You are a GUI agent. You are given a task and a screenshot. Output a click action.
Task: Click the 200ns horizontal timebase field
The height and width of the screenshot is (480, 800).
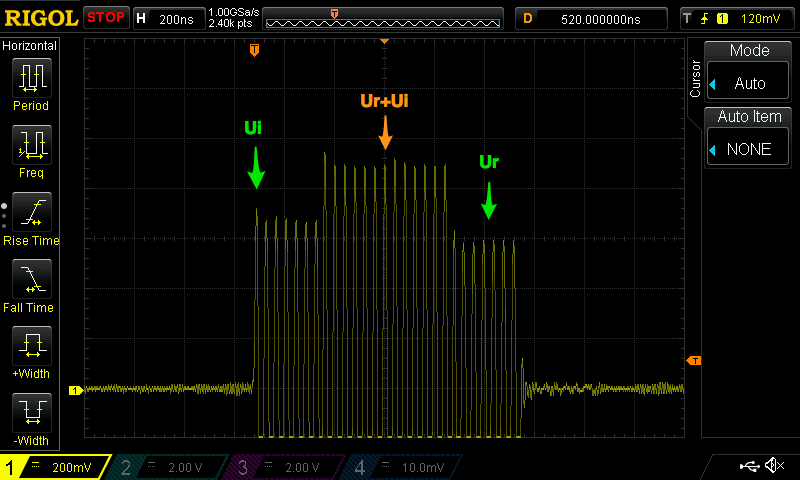point(167,18)
